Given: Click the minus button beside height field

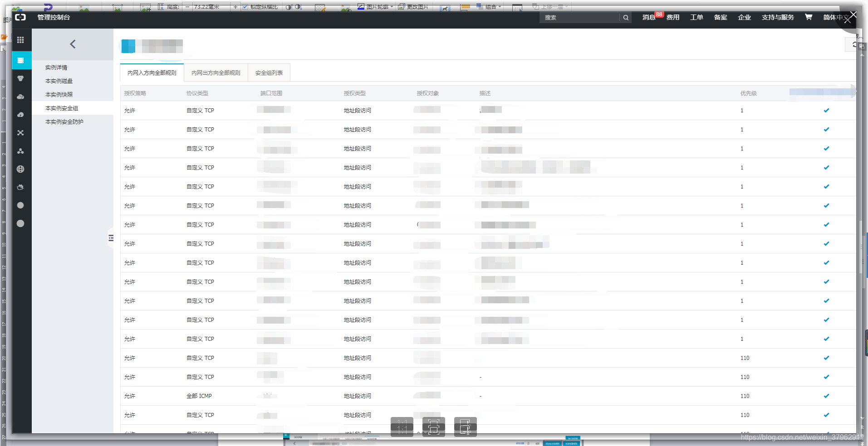Looking at the screenshot, I should click(187, 7).
